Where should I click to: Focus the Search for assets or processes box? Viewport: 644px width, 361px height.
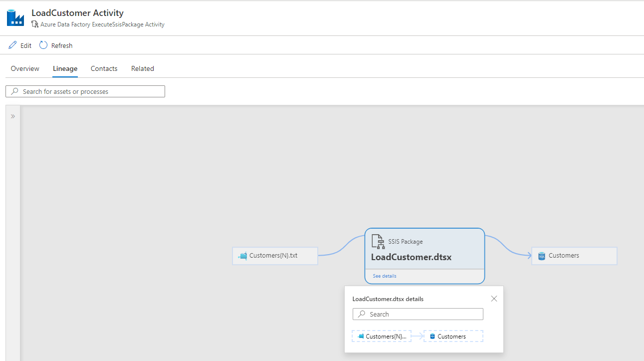pyautogui.click(x=90, y=92)
